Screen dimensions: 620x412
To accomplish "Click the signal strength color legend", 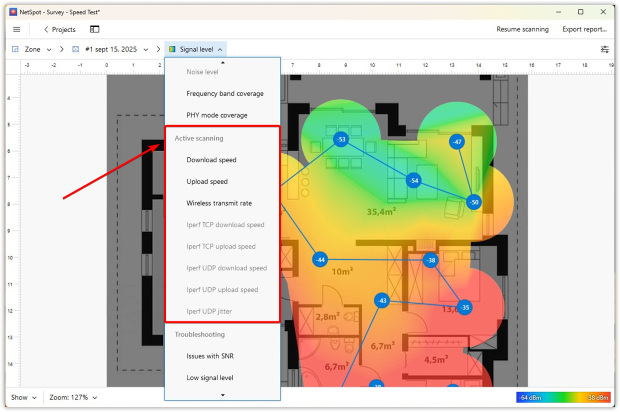I will pyautogui.click(x=563, y=397).
